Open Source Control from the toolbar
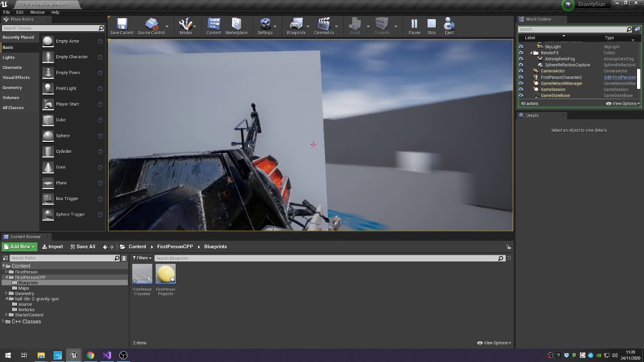The height and width of the screenshot is (362, 644). 151,26
